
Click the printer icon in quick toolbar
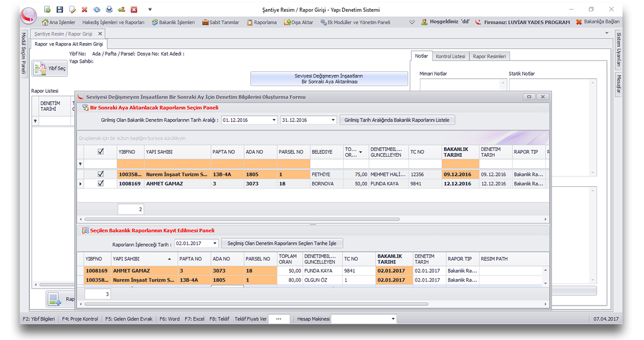[109, 10]
